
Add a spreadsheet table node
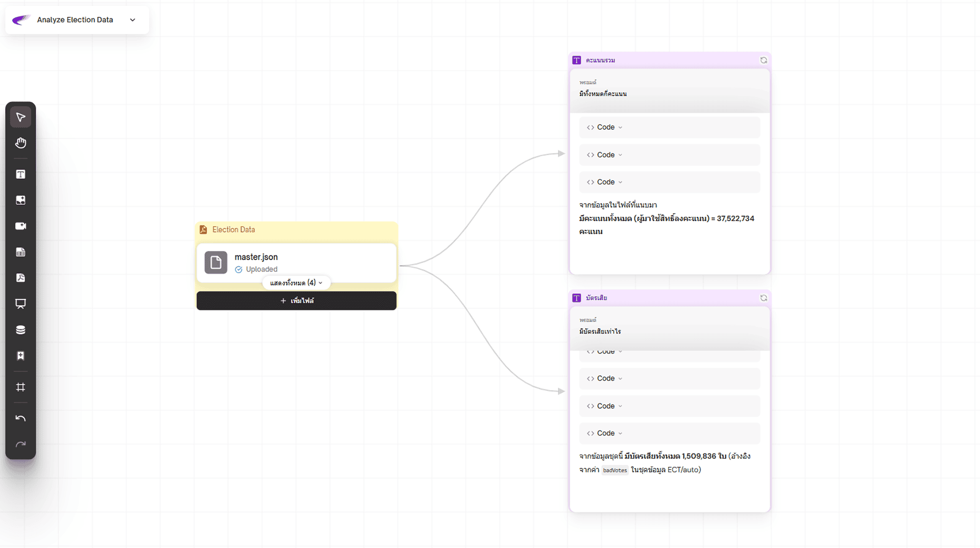20,252
